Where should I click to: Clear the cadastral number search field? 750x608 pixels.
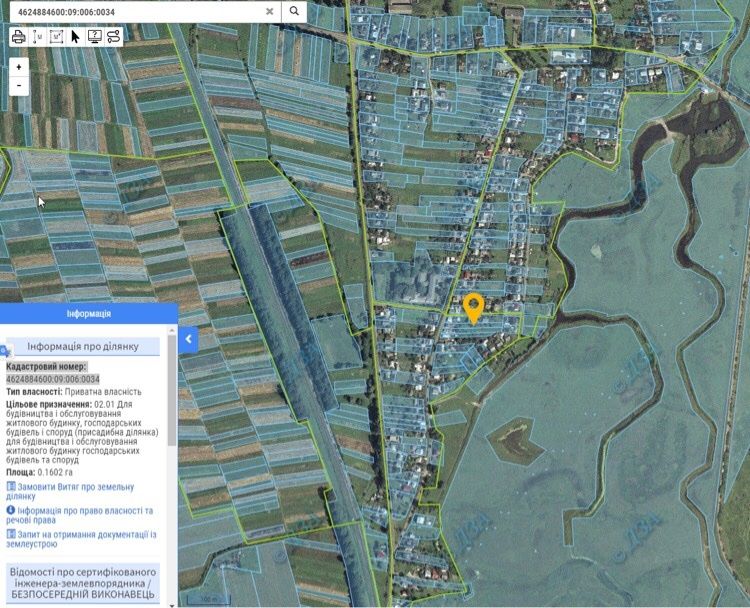tap(270, 11)
